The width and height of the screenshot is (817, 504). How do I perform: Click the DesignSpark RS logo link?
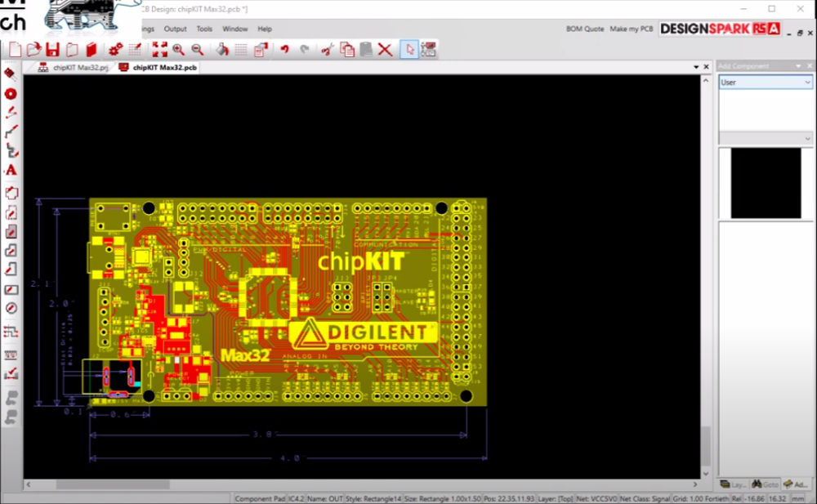pyautogui.click(x=720, y=29)
